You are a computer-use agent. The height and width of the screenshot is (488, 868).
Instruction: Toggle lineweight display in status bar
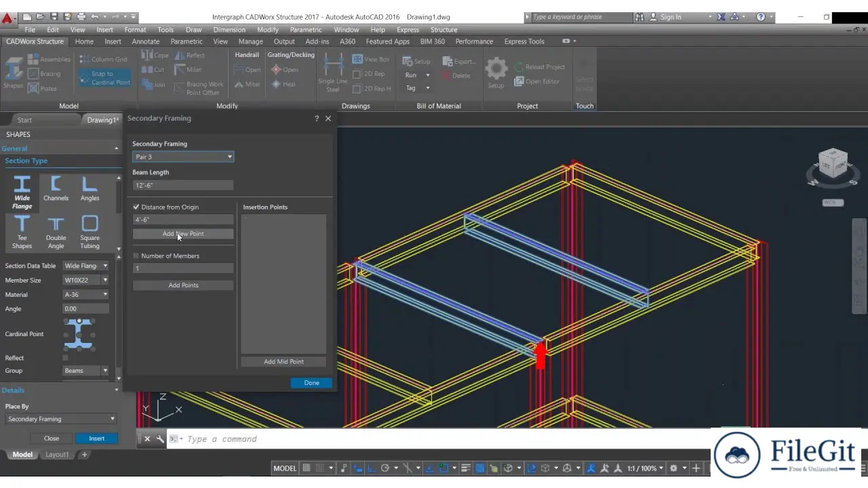click(466, 468)
